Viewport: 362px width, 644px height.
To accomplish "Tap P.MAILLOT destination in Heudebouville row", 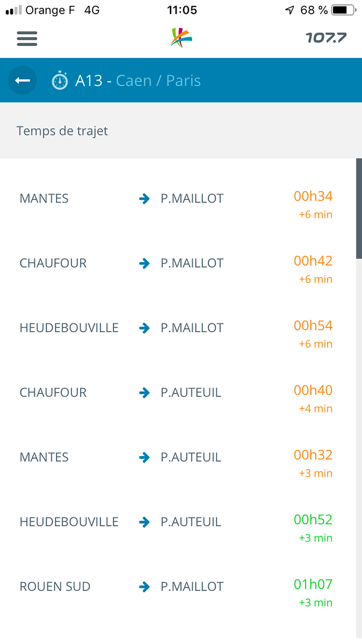I will [x=192, y=328].
